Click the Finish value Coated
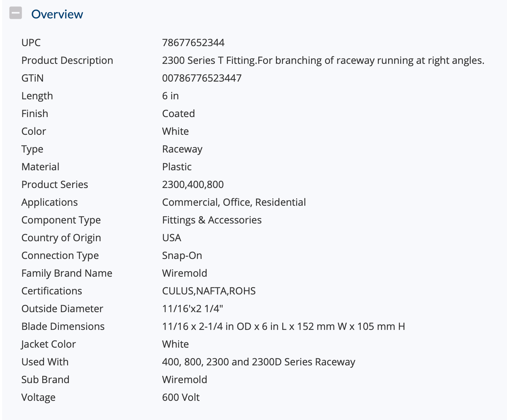The image size is (507, 420). (x=179, y=114)
